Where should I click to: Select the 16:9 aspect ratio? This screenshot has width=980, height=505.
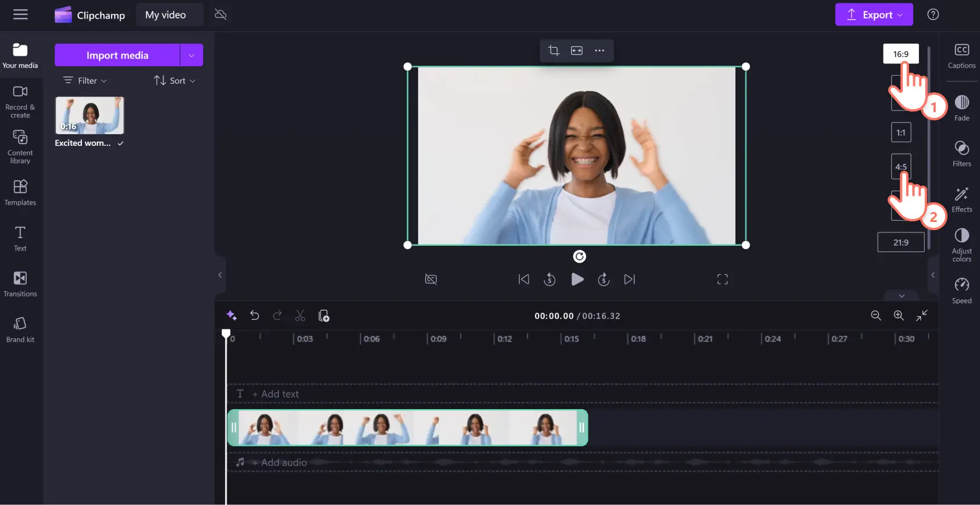tap(901, 54)
